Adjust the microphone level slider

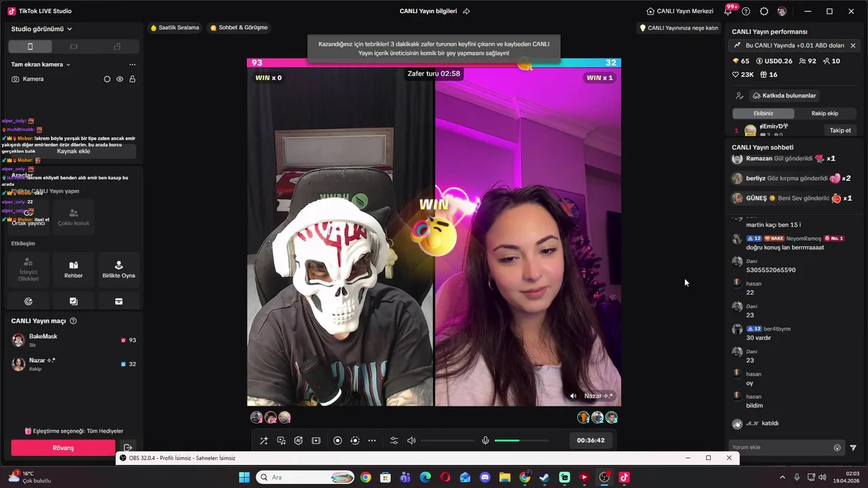click(521, 441)
